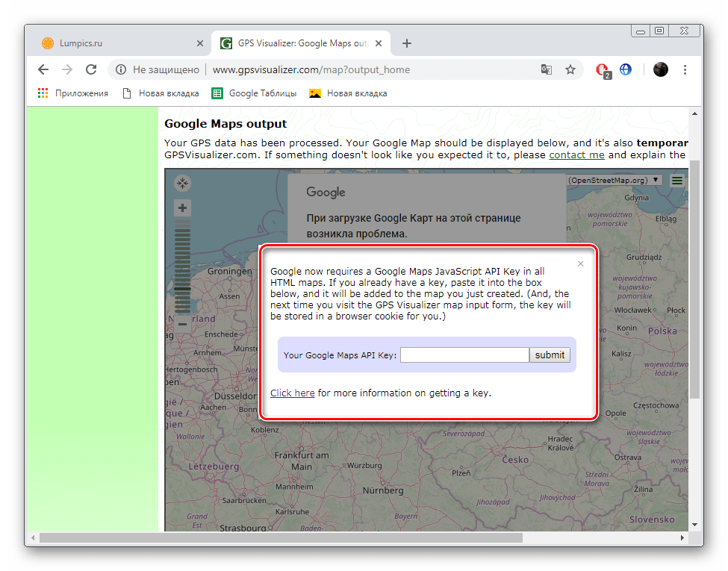This screenshot has width=728, height=571.
Task: Click the Ostrava label on the map
Action: tap(628, 458)
